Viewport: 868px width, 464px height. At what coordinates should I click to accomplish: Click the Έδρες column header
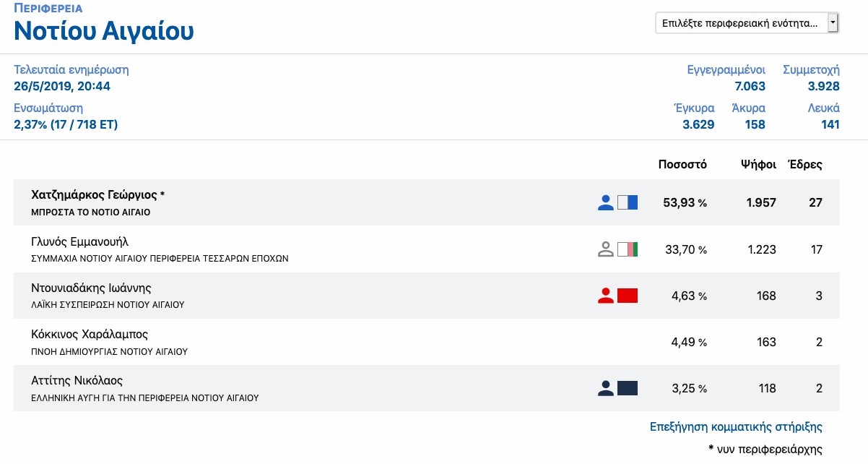[x=804, y=164]
